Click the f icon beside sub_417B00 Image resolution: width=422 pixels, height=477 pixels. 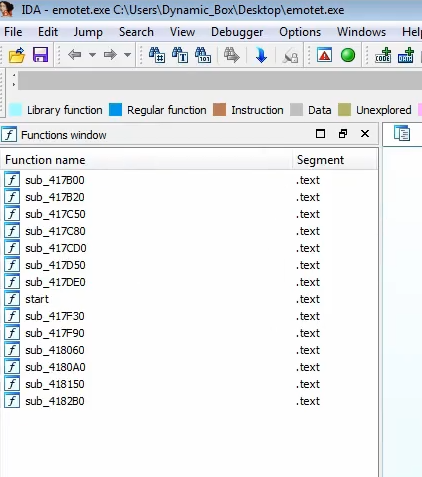pyautogui.click(x=12, y=180)
